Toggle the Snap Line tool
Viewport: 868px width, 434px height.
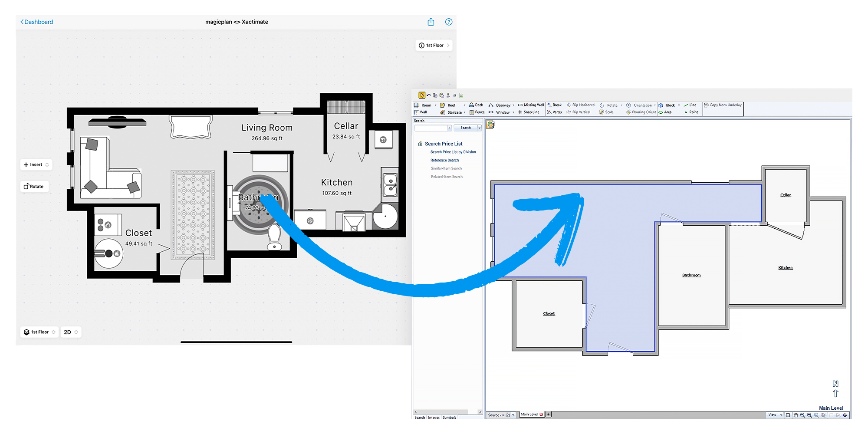pyautogui.click(x=528, y=112)
